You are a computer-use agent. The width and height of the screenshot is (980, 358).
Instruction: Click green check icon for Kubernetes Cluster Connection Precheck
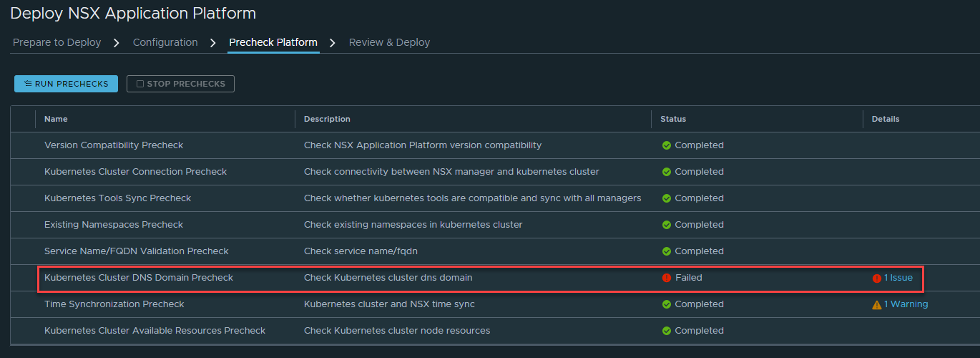pyautogui.click(x=667, y=172)
